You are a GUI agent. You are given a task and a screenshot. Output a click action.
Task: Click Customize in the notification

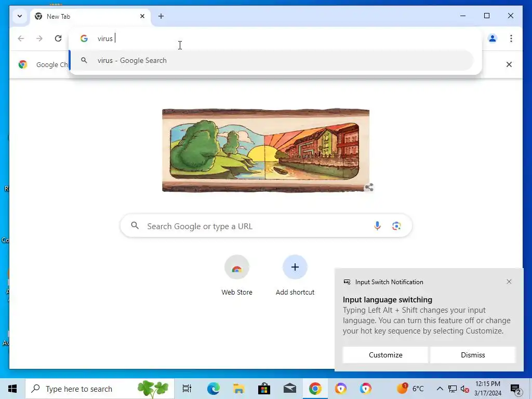pos(385,355)
